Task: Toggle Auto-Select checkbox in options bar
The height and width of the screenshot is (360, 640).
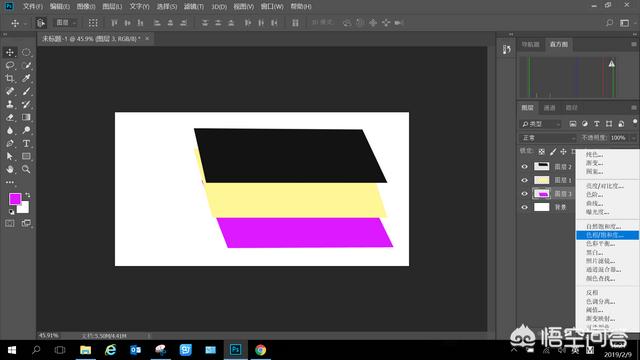Action: 41,23
